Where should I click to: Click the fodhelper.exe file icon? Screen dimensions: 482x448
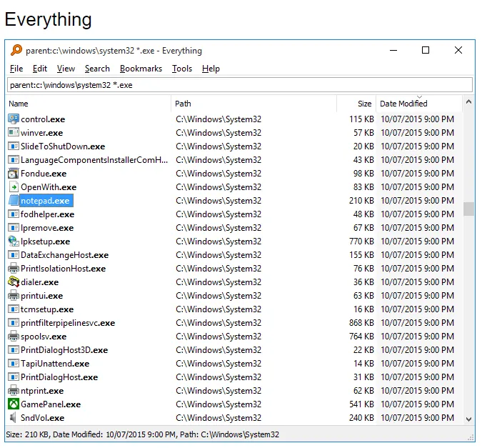pyautogui.click(x=14, y=214)
